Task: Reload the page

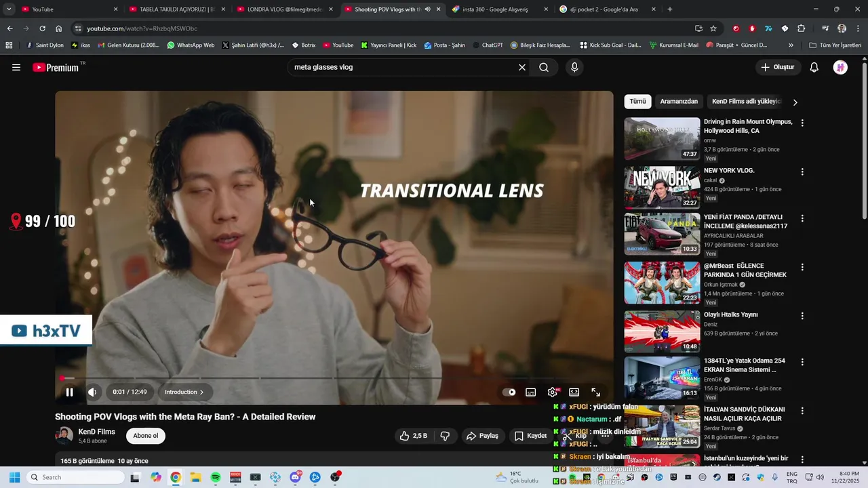Action: 42,28
